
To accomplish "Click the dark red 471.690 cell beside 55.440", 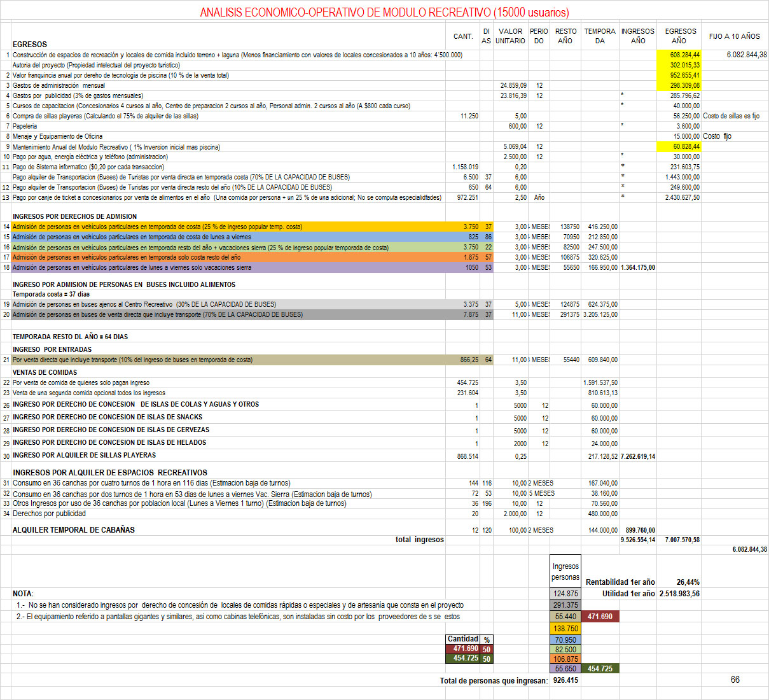I will pyautogui.click(x=600, y=617).
